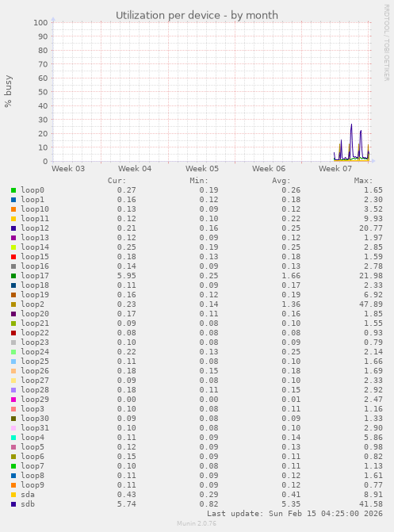Image resolution: width=394 pixels, height=532 pixels.
Task: Click loop12 max value 20.77
Action: [x=371, y=228]
